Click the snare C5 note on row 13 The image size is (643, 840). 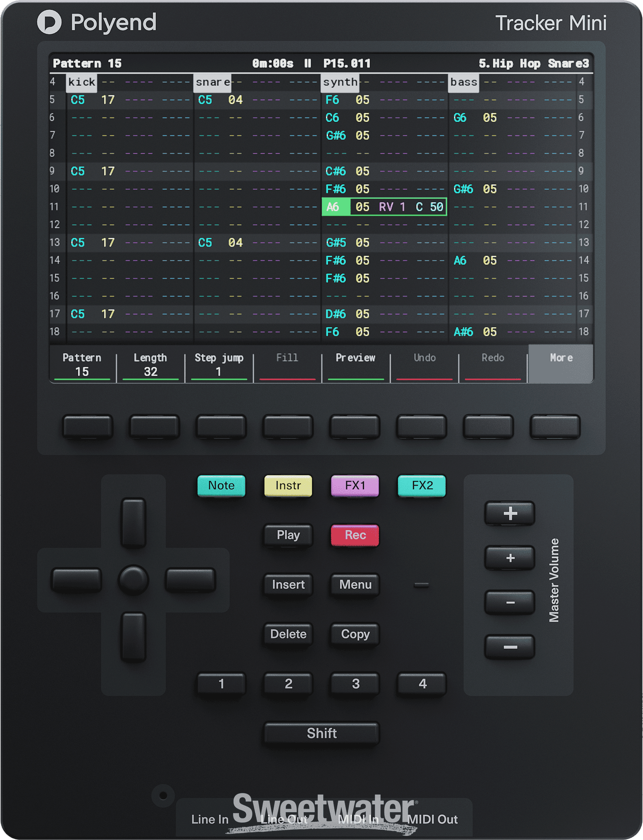click(x=205, y=243)
